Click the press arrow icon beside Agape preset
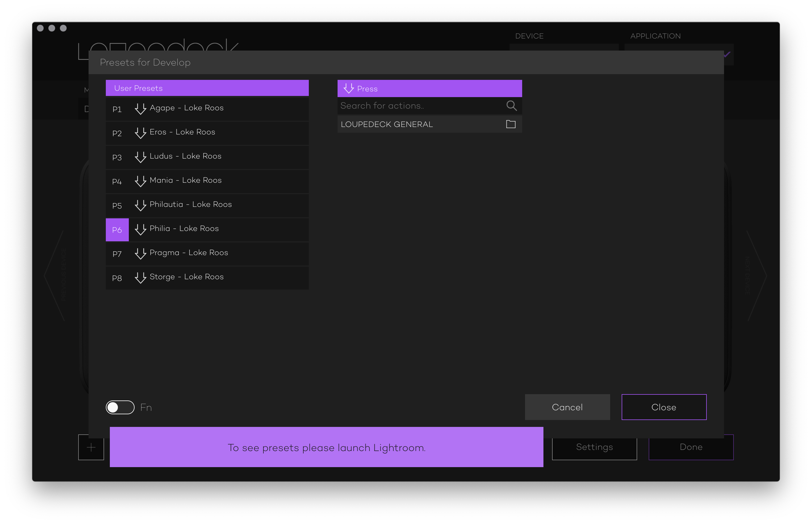This screenshot has height=524, width=812. [x=140, y=109]
